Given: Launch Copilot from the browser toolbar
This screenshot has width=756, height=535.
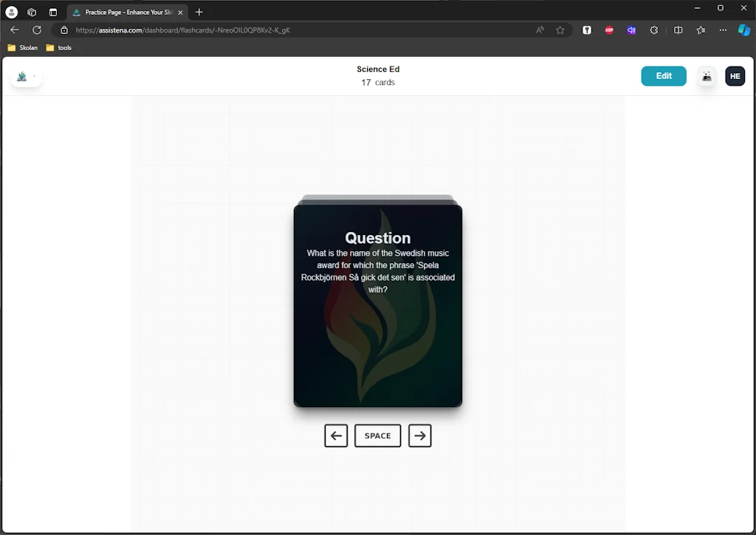Looking at the screenshot, I should (744, 30).
